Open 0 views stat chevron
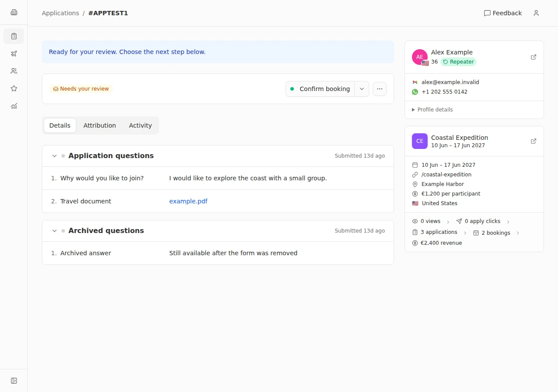 click(x=448, y=222)
